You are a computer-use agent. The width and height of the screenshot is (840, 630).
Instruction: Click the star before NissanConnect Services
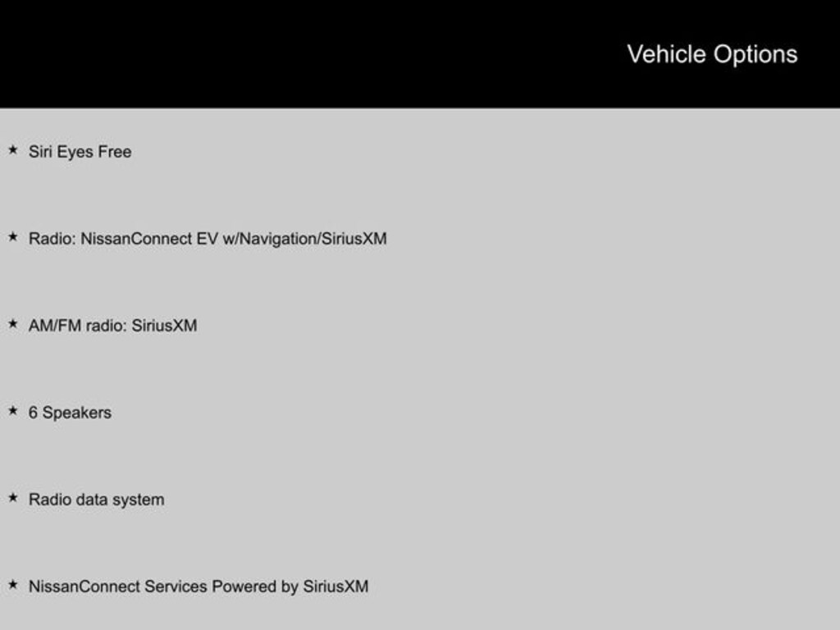[12, 585]
